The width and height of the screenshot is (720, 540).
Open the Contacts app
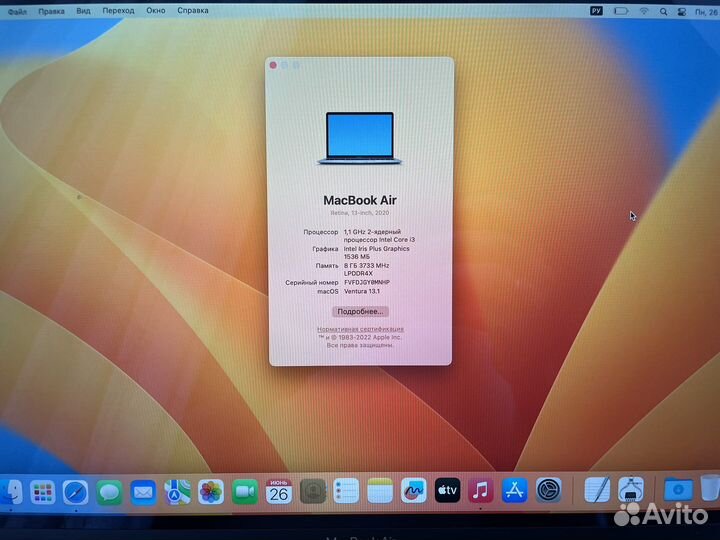click(313, 492)
